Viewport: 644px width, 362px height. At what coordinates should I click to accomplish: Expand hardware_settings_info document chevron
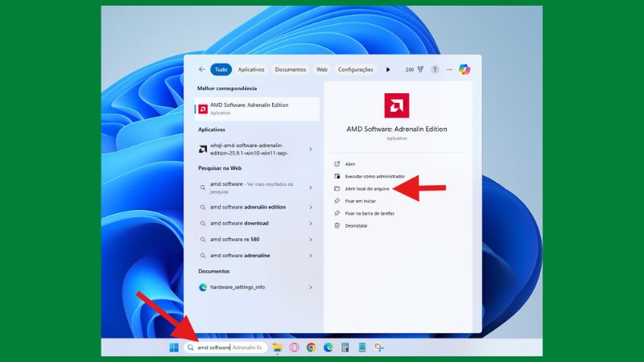click(x=311, y=286)
